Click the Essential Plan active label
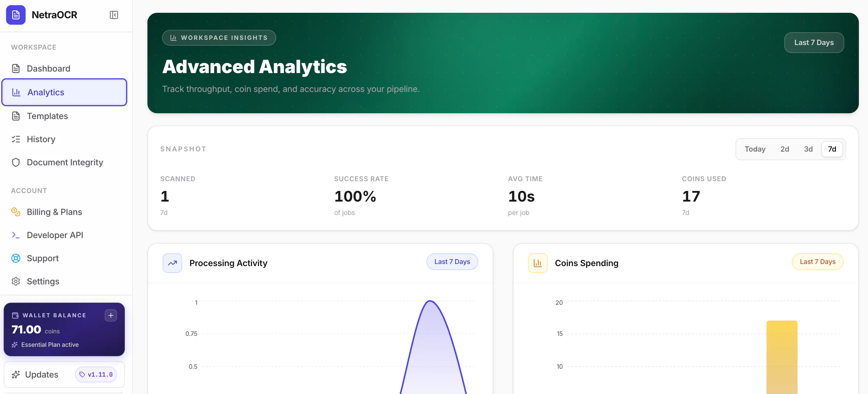This screenshot has width=868, height=394. click(x=50, y=344)
